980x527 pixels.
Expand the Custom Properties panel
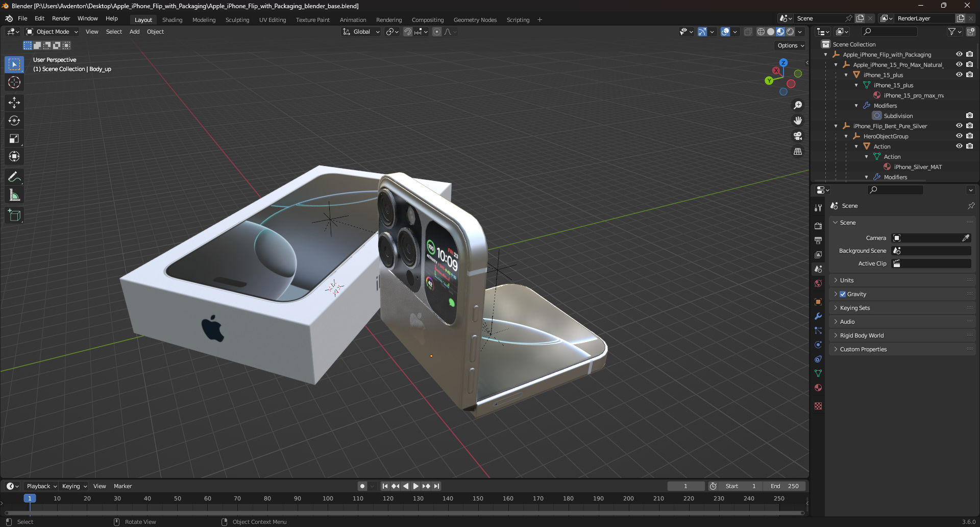click(902, 349)
